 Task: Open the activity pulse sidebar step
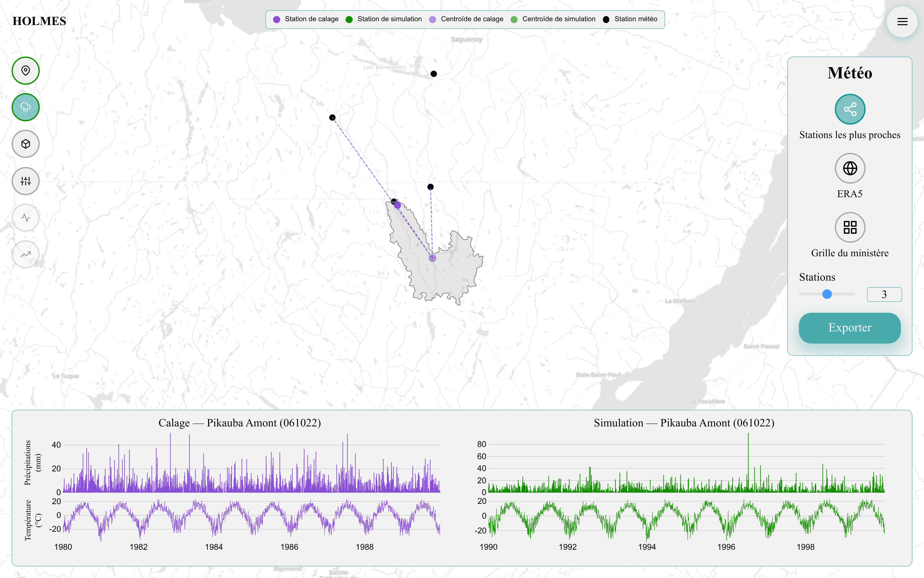(x=26, y=217)
